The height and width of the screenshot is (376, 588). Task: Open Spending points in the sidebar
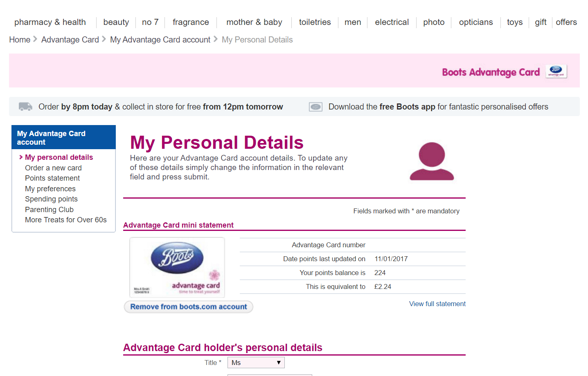coord(51,199)
